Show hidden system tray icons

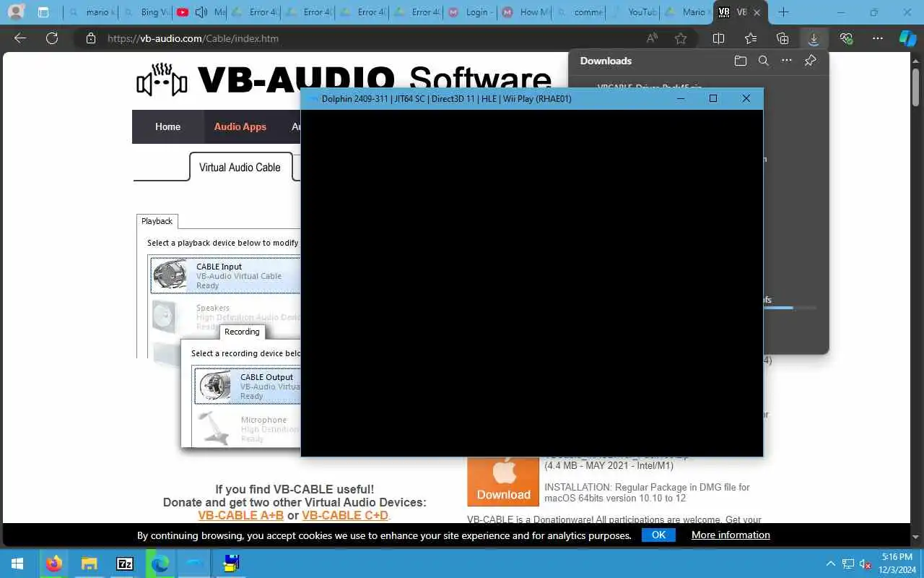point(830,564)
